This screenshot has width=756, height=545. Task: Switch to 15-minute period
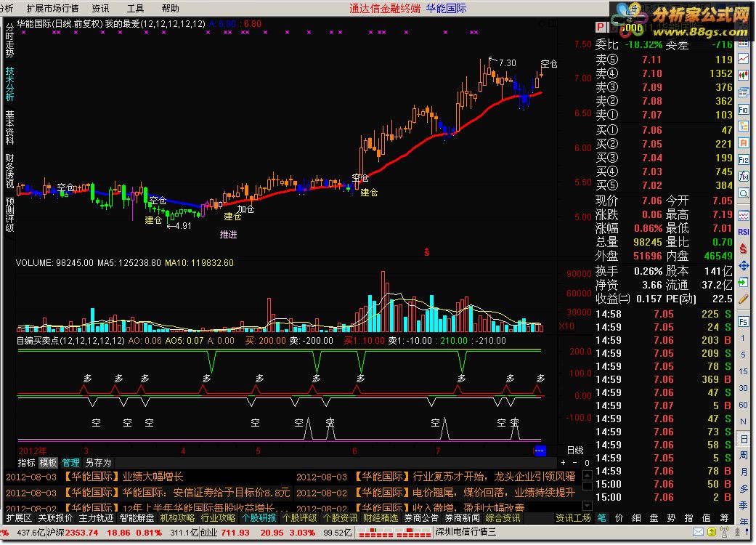click(x=743, y=371)
